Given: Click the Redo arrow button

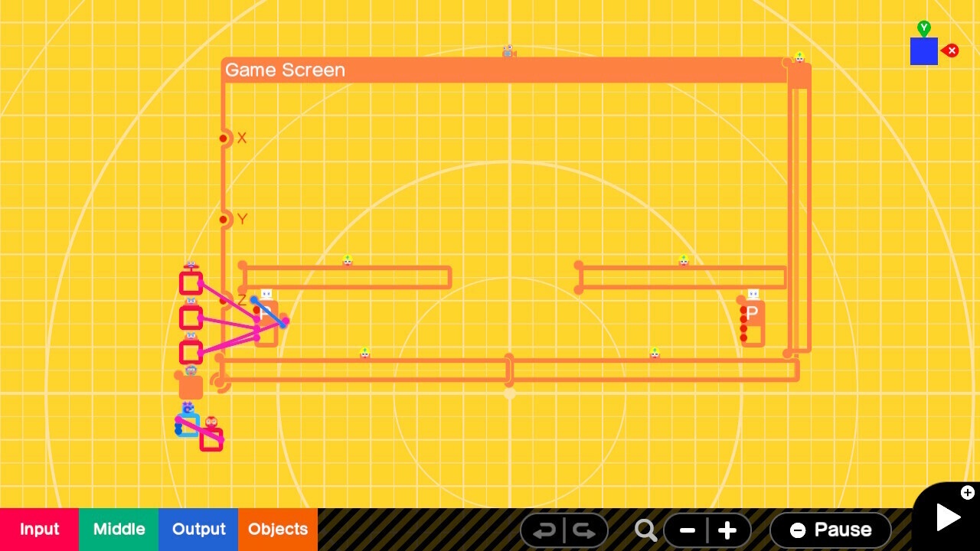Looking at the screenshot, I should [x=584, y=530].
